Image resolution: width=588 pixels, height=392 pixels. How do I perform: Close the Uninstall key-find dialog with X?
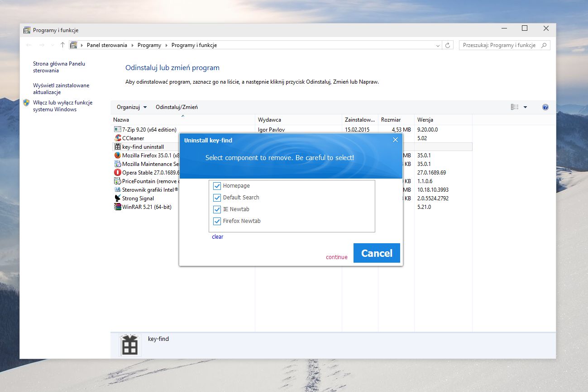point(395,140)
